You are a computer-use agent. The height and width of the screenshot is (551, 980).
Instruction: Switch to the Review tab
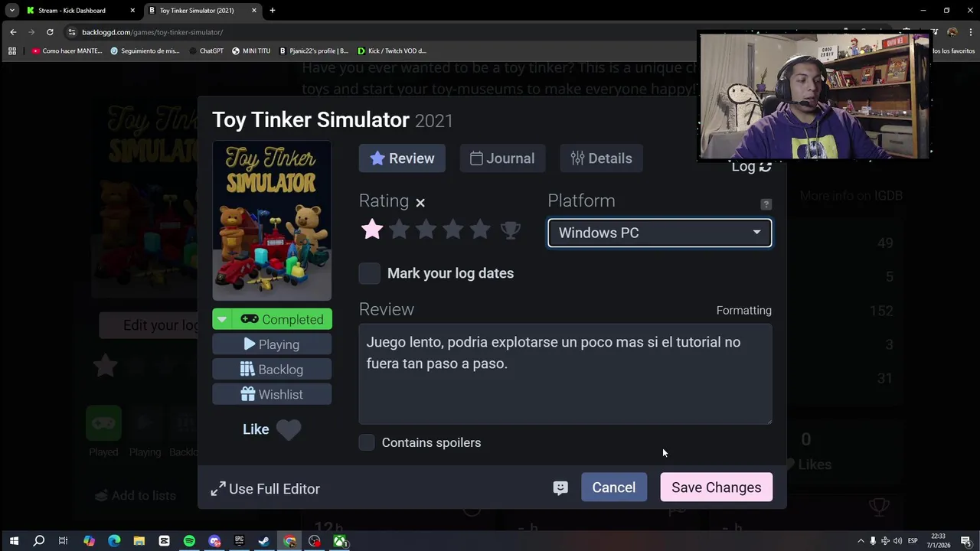pos(402,158)
